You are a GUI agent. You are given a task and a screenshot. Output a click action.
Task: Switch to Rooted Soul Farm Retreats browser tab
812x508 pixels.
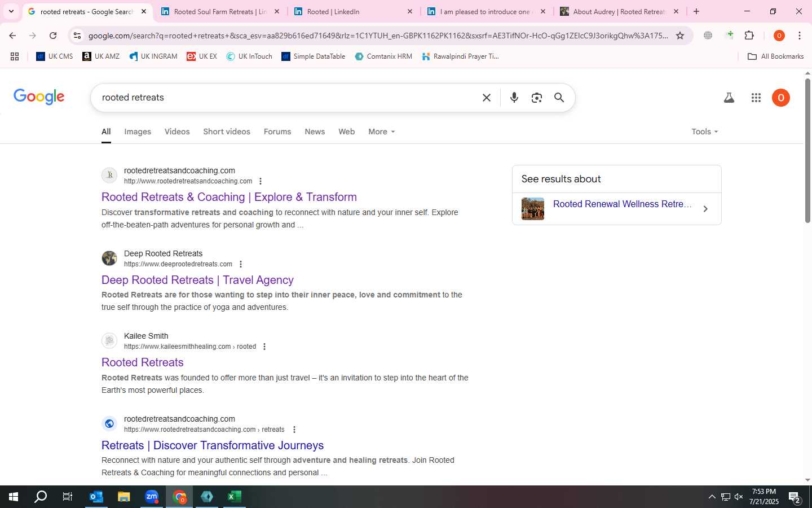(220, 11)
